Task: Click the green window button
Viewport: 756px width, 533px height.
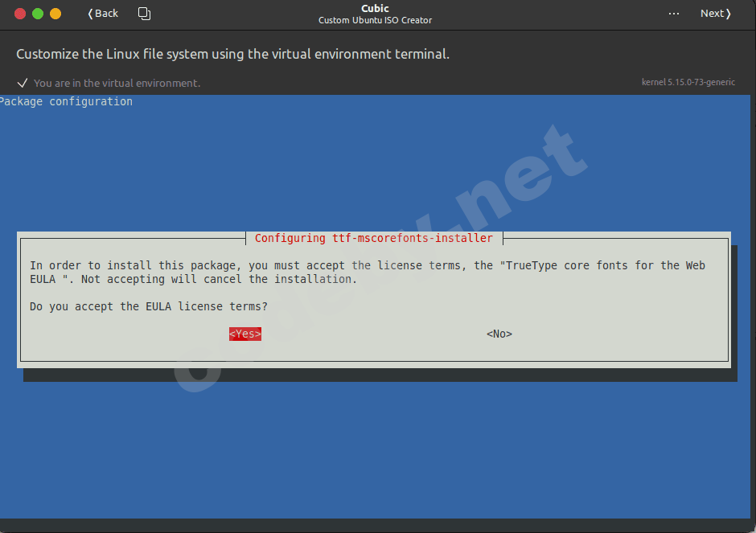Action: 38,14
